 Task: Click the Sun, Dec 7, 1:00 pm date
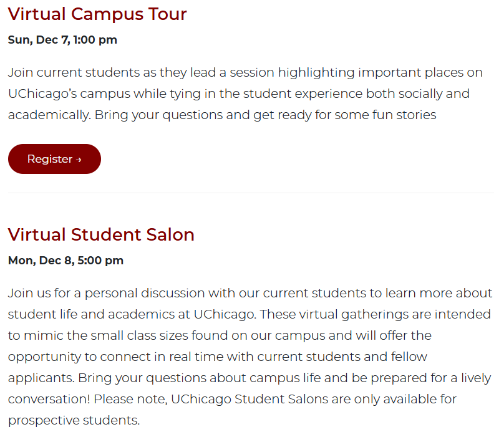point(62,40)
